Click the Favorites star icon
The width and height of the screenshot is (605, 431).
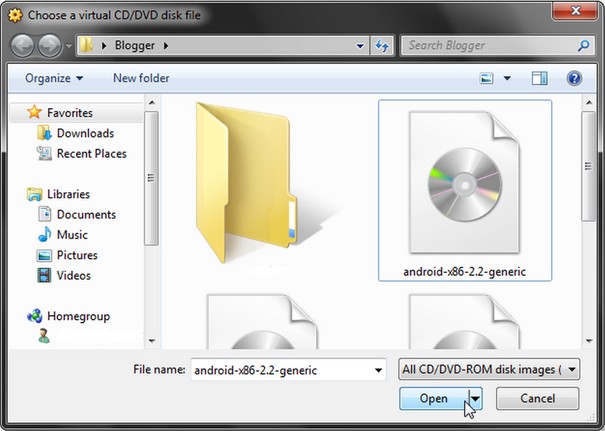coord(34,112)
